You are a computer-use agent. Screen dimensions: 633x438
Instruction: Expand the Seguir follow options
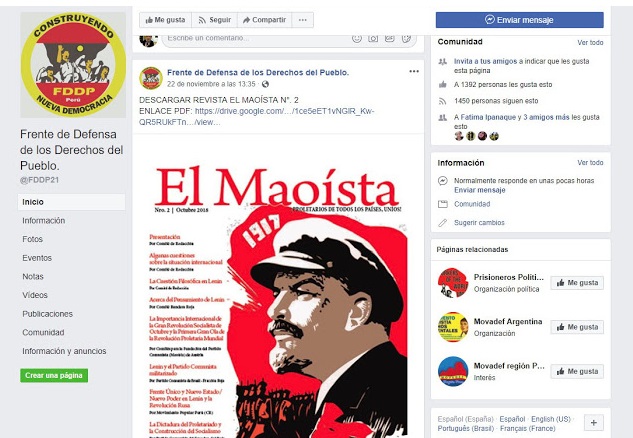click(214, 20)
